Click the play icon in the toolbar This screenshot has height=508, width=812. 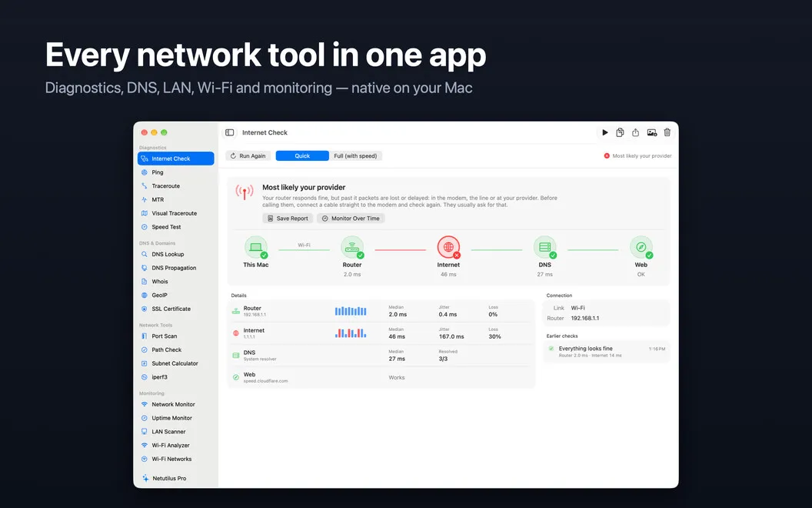coord(604,132)
